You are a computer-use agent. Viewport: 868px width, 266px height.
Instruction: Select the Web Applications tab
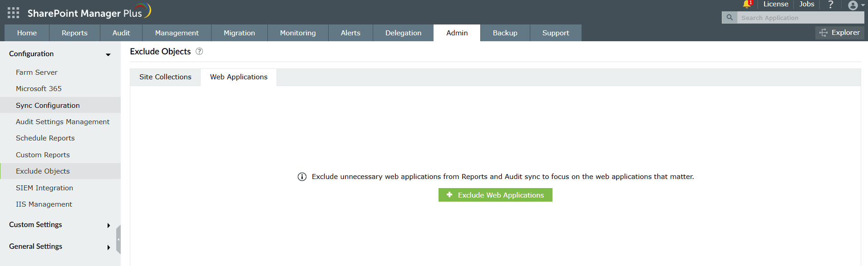(x=239, y=77)
